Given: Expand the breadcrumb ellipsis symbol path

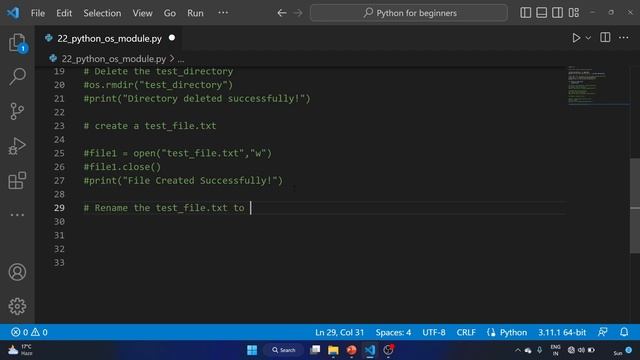Looking at the screenshot, I should pyautogui.click(x=181, y=60).
